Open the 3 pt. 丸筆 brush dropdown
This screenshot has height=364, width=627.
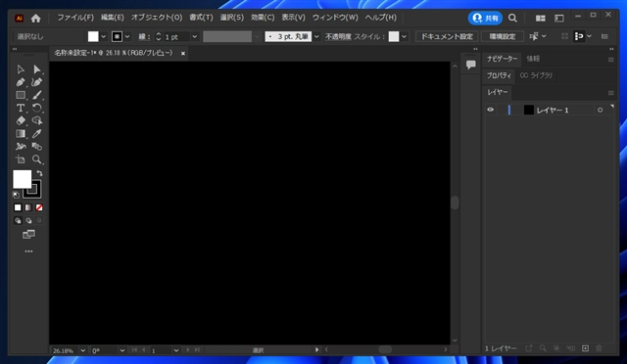[x=316, y=36]
